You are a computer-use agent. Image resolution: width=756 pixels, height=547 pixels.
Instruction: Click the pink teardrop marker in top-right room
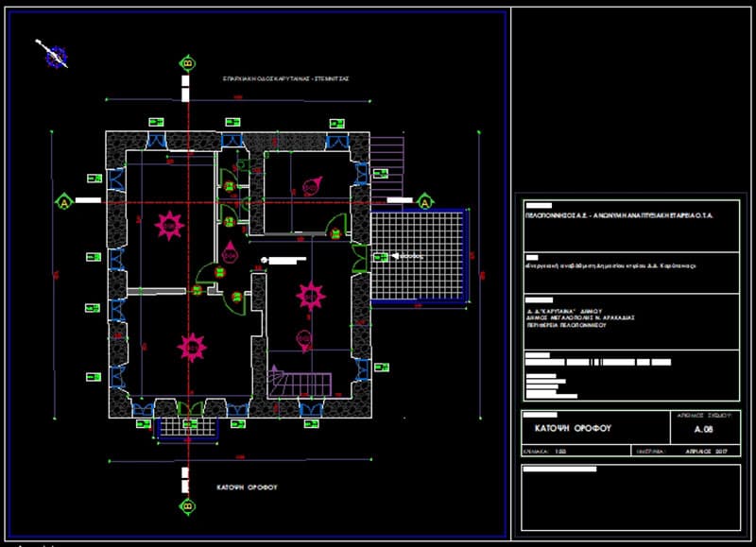coord(312,186)
